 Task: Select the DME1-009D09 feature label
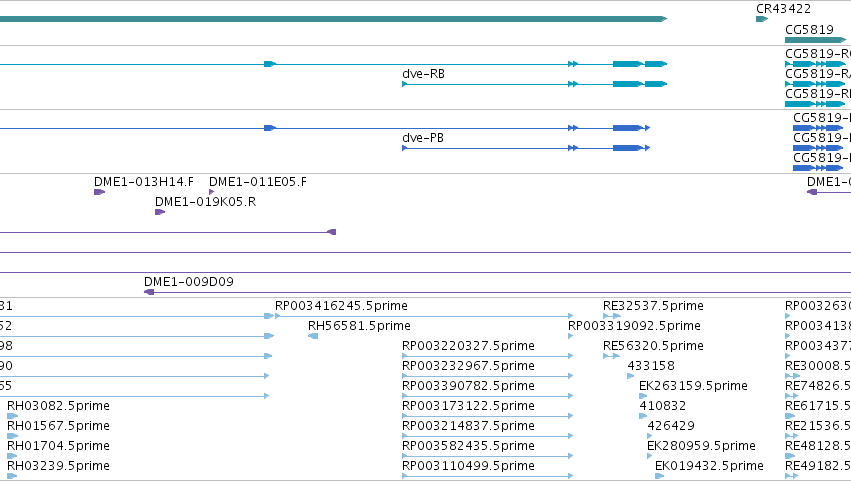189,282
